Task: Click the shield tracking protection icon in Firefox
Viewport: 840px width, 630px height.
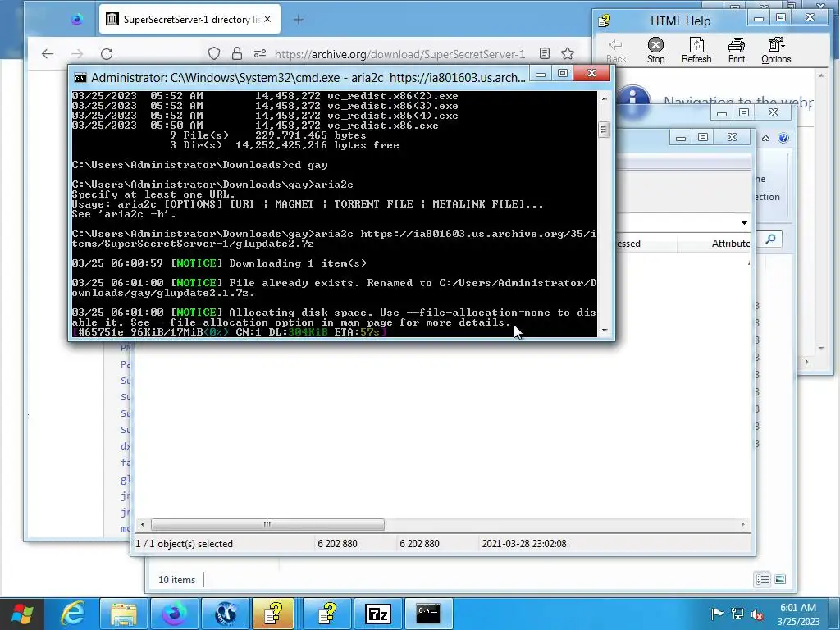Action: [214, 53]
